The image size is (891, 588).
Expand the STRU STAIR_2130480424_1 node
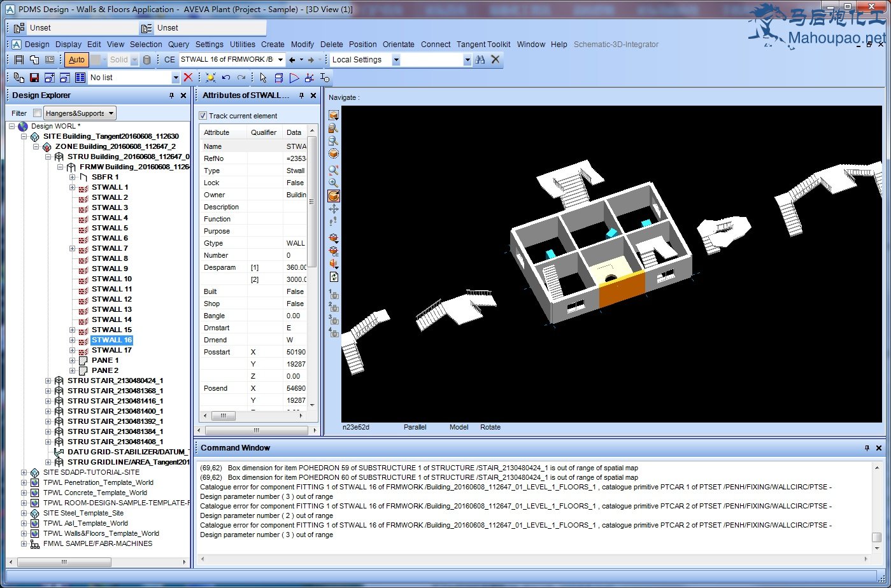[x=48, y=381]
